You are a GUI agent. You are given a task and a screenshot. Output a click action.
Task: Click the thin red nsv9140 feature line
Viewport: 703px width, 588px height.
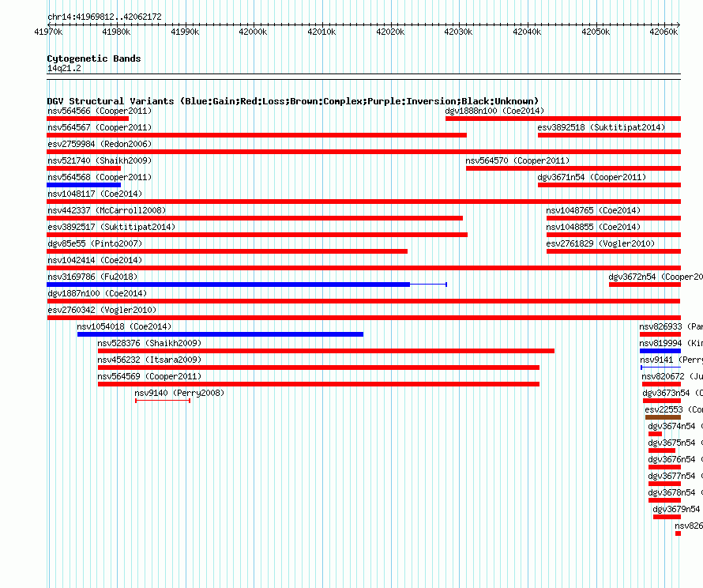pyautogui.click(x=163, y=400)
